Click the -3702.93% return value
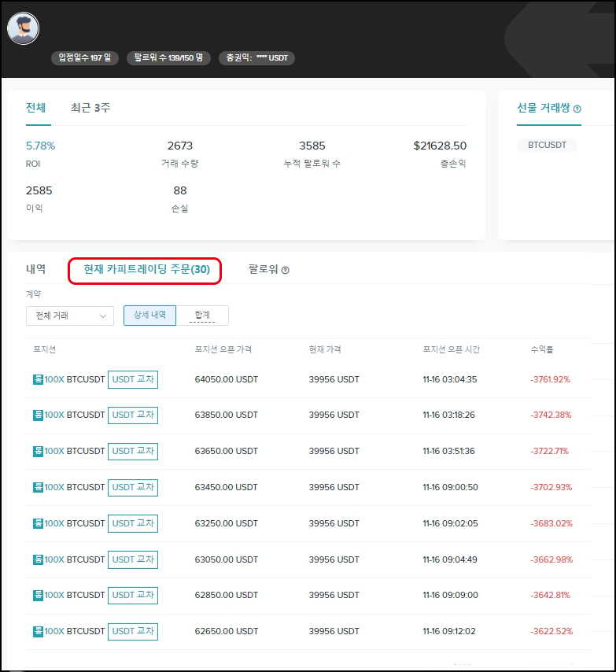This screenshot has height=672, width=616. pos(551,487)
